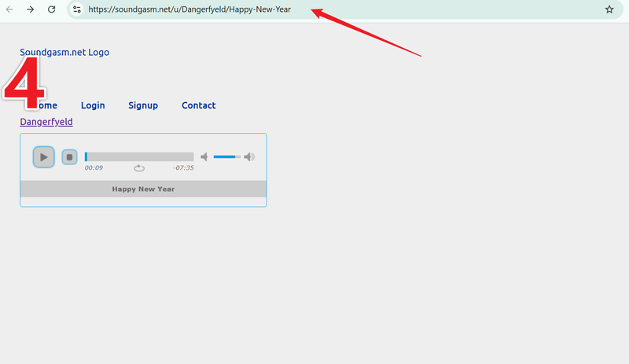Viewport: 629px width, 364px height.
Task: Toggle the repeat loop icon
Action: [139, 168]
